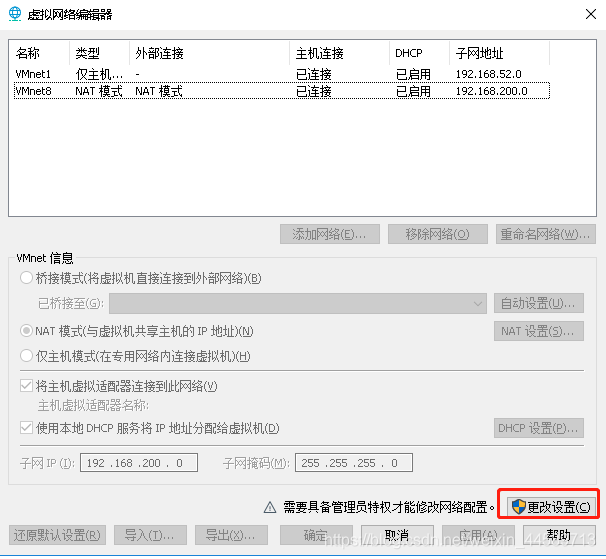
Task: Click the 帮助 button
Action: click(x=559, y=535)
